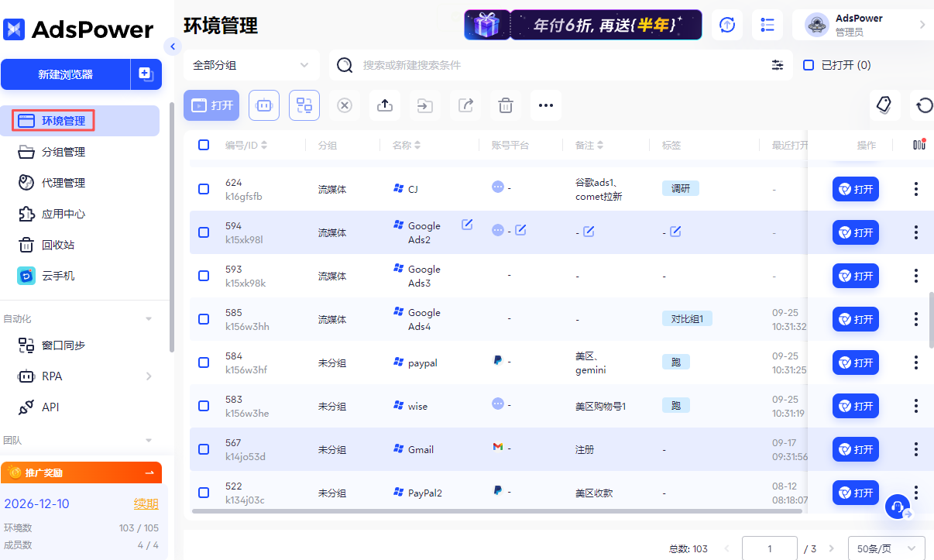Viewport: 934px width, 560px height.
Task: Enable the 已打开 checkbox
Action: (x=808, y=64)
